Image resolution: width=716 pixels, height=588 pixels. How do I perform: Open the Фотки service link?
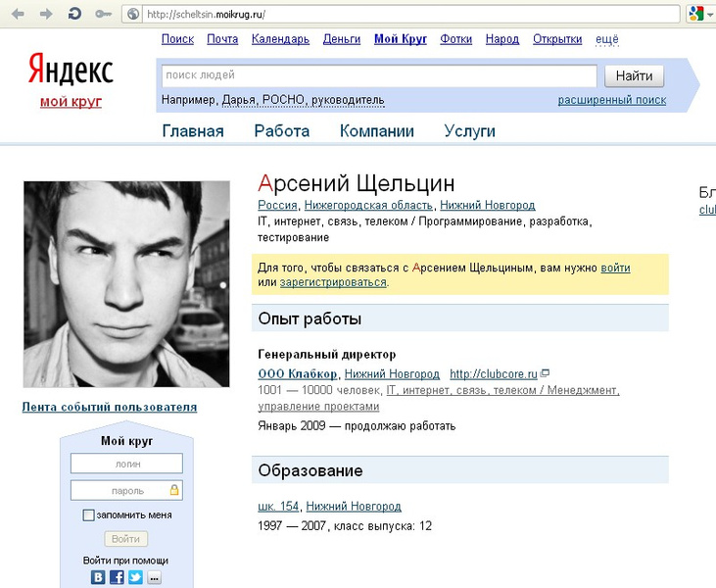point(455,39)
